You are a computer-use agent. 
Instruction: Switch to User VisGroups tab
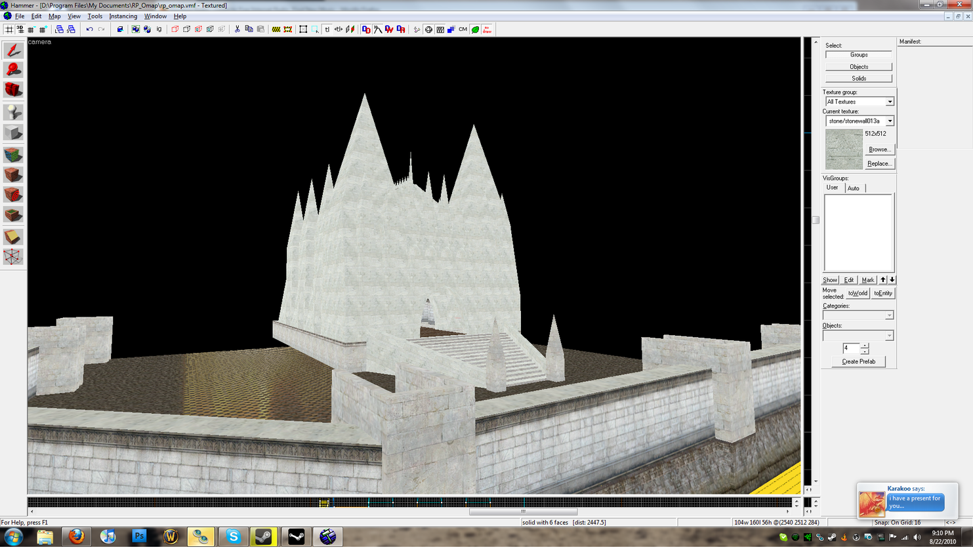point(833,188)
